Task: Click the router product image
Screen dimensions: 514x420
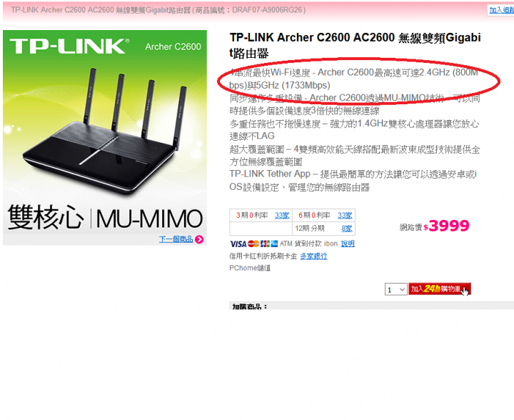Action: (x=105, y=138)
